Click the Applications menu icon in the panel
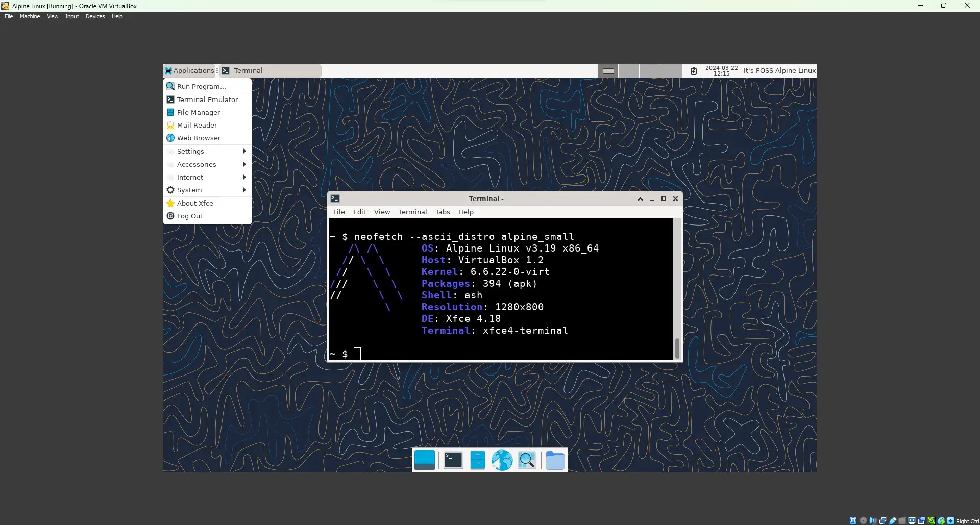The height and width of the screenshot is (525, 980). tap(168, 70)
